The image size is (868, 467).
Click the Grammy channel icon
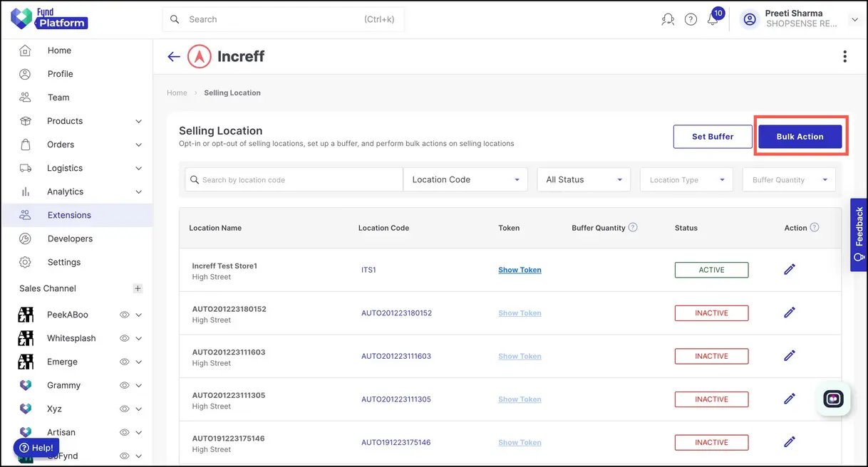coord(26,385)
